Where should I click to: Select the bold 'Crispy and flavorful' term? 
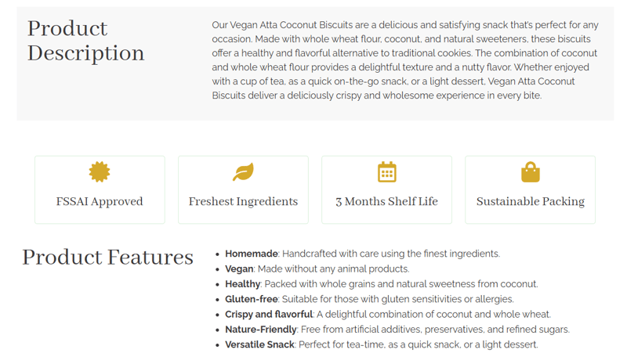tap(269, 314)
